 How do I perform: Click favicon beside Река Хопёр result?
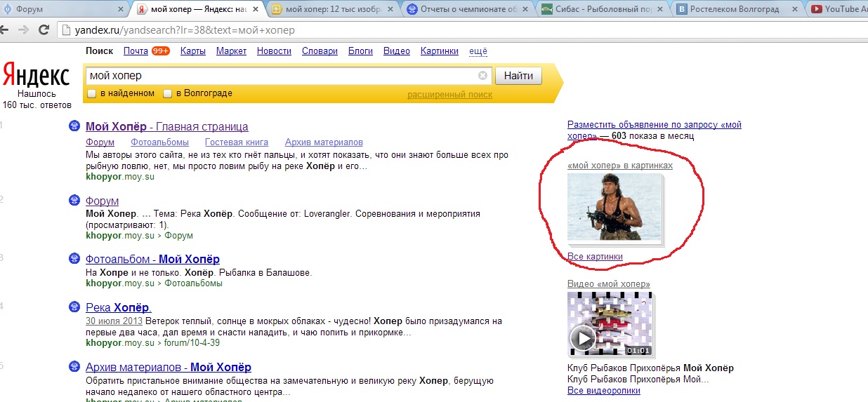pos(74,307)
